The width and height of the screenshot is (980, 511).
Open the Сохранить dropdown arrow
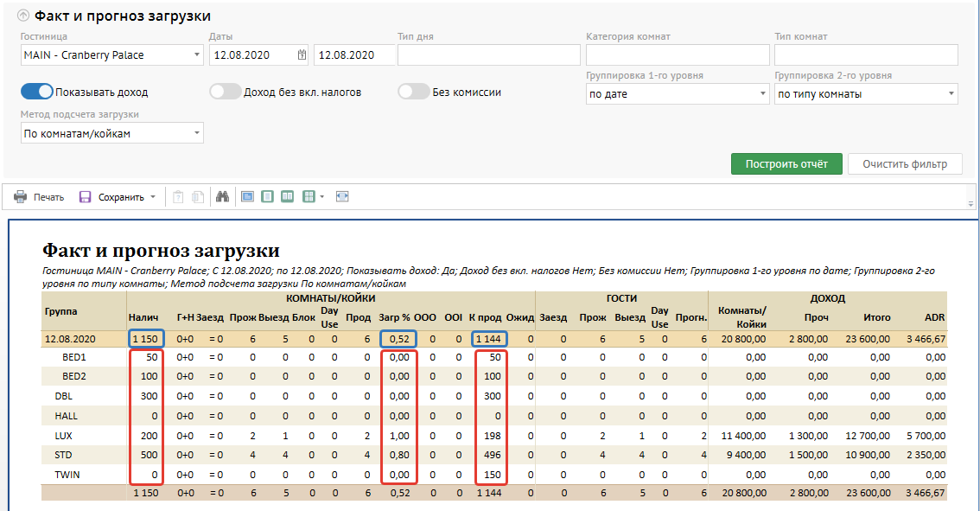pos(153,197)
